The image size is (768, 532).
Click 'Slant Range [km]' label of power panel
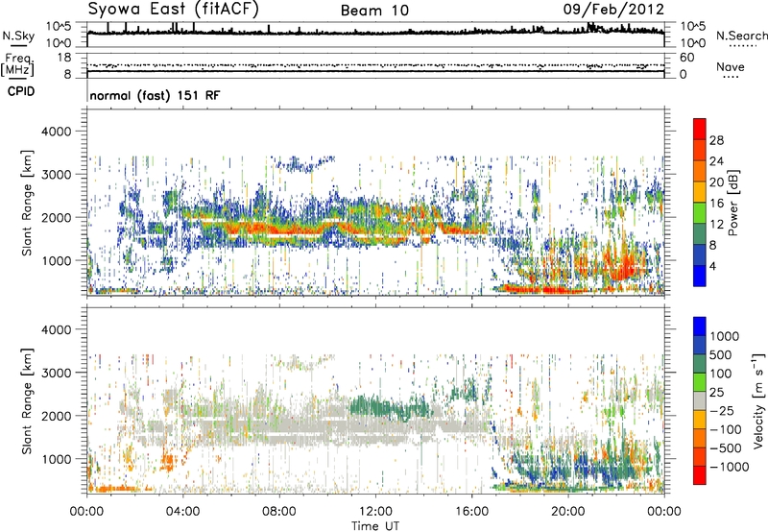click(27, 203)
